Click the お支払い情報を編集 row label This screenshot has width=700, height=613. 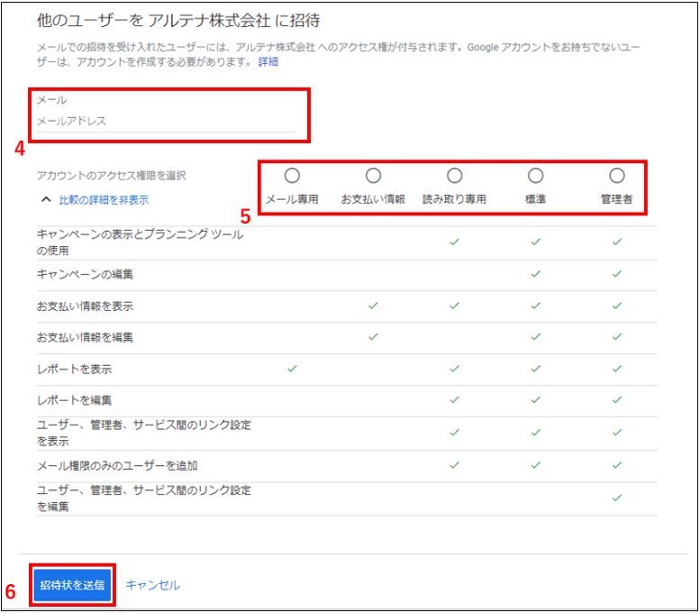[x=85, y=337]
